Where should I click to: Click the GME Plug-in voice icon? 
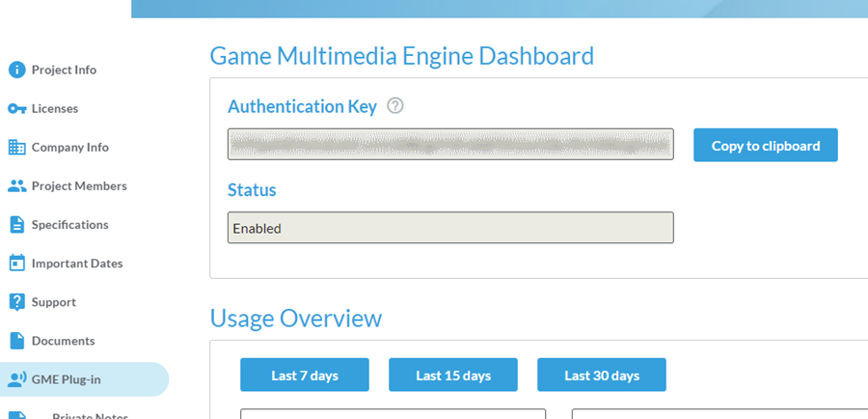pyautogui.click(x=16, y=379)
